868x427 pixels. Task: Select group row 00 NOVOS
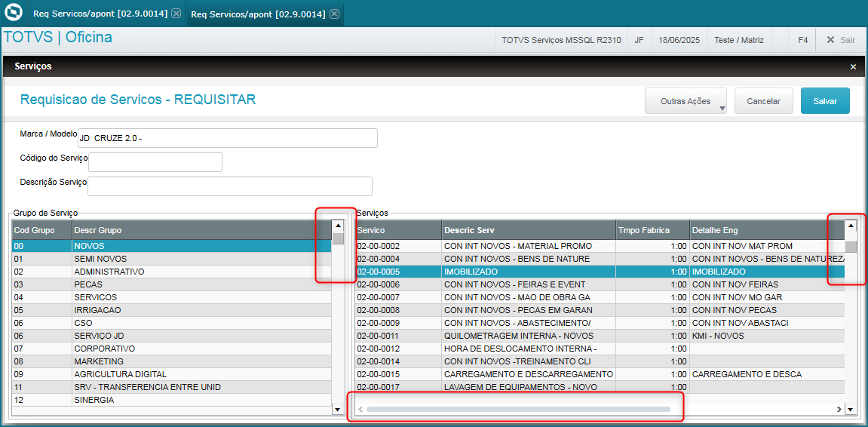pos(172,246)
